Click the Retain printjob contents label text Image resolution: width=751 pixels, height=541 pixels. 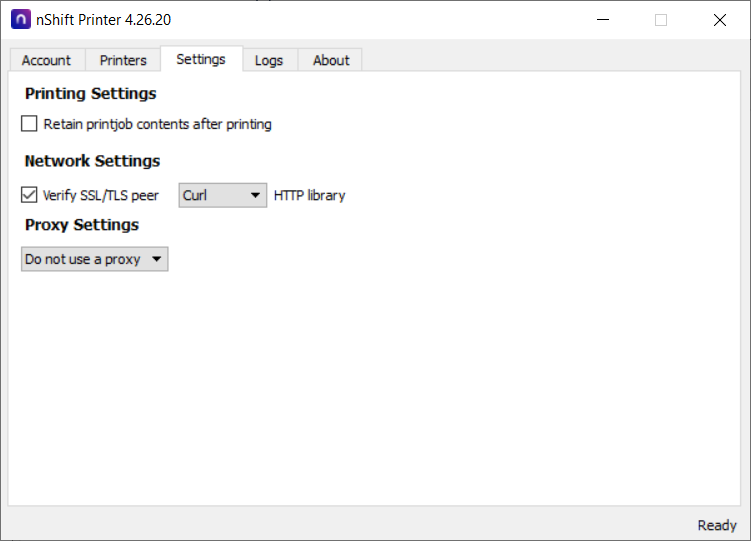(x=158, y=124)
